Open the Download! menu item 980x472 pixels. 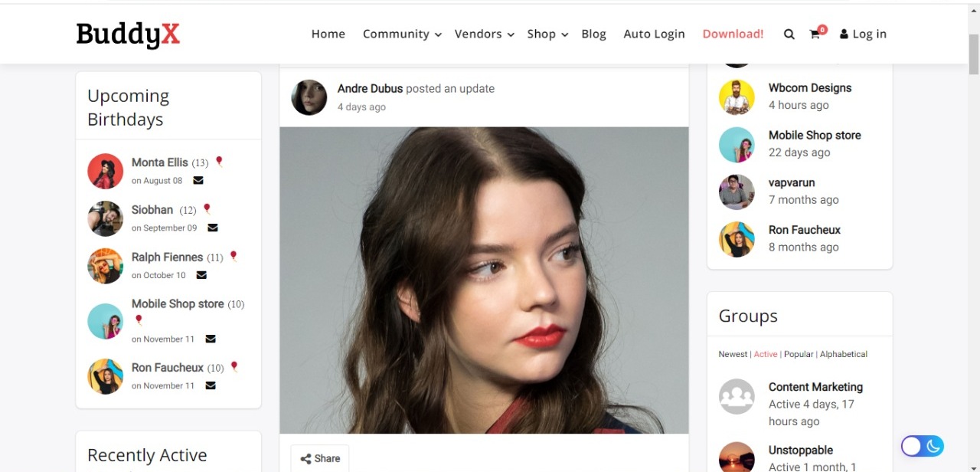[733, 34]
